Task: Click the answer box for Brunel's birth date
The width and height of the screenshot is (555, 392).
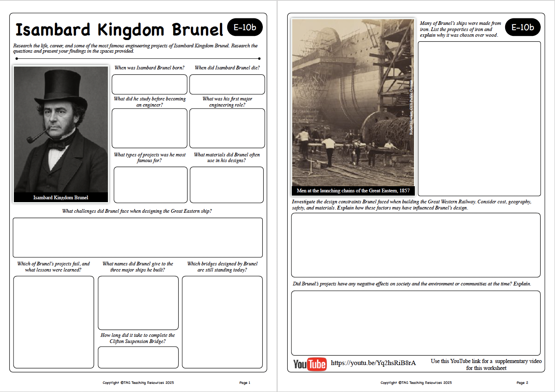Action: [150, 85]
